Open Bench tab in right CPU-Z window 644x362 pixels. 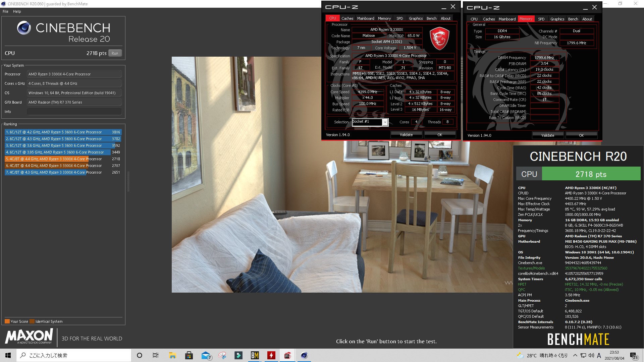pyautogui.click(x=573, y=19)
